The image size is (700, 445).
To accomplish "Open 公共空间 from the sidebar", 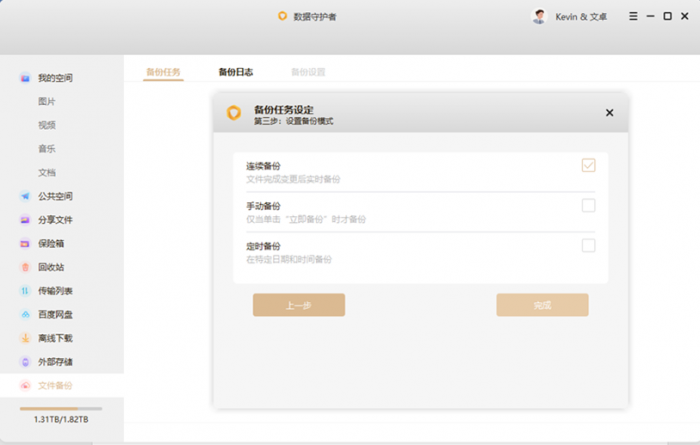I will click(x=54, y=196).
